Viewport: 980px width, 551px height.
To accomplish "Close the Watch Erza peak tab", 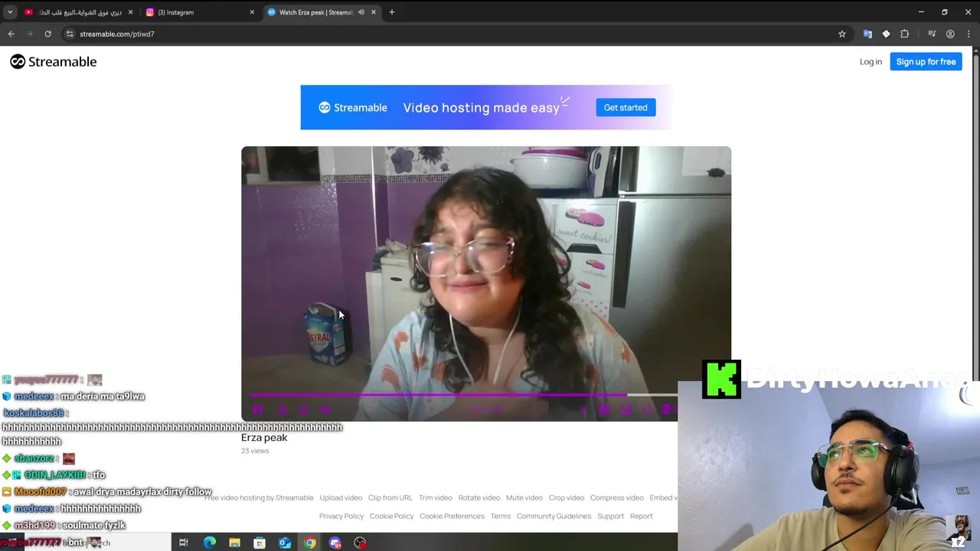I will click(374, 12).
